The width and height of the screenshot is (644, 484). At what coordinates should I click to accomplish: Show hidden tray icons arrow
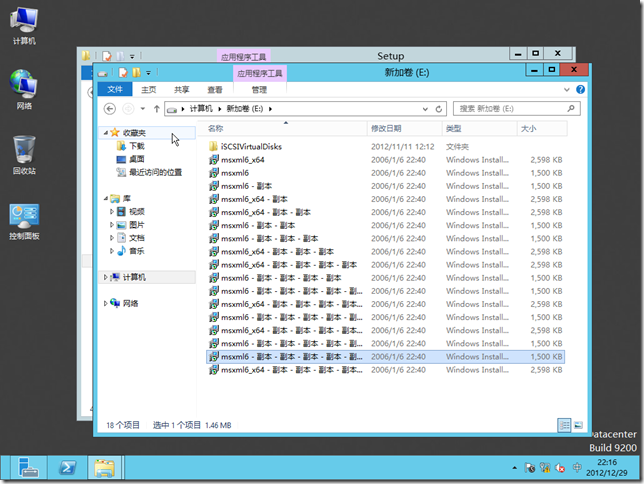click(x=514, y=468)
